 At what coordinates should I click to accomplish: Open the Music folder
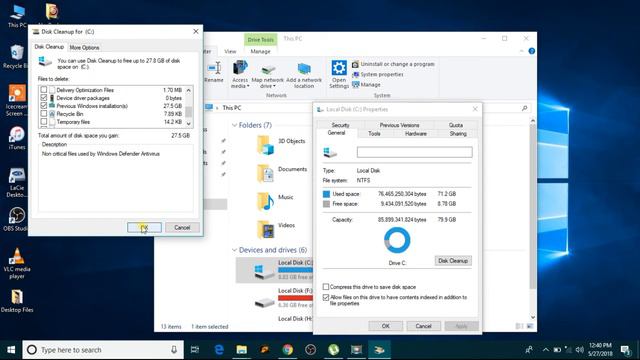click(276, 201)
